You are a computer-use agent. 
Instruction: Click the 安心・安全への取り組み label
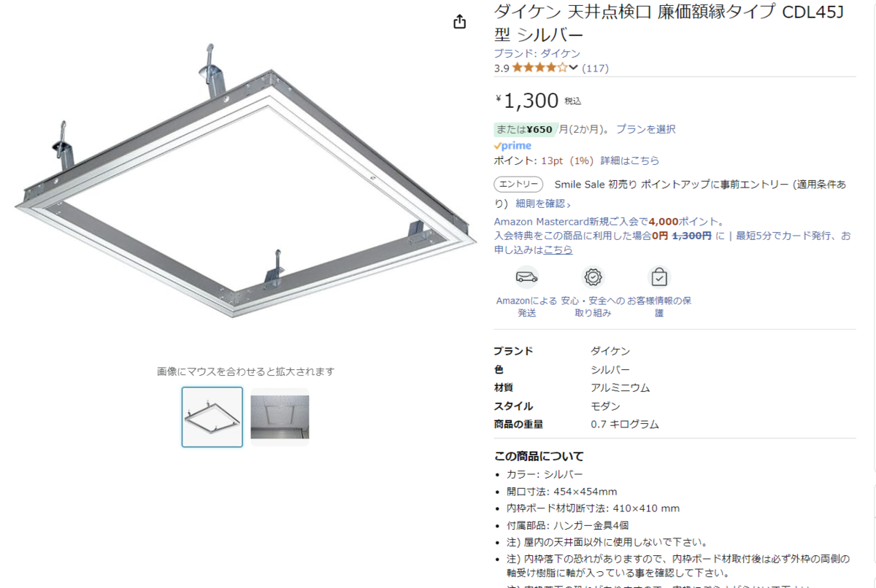pos(593,306)
